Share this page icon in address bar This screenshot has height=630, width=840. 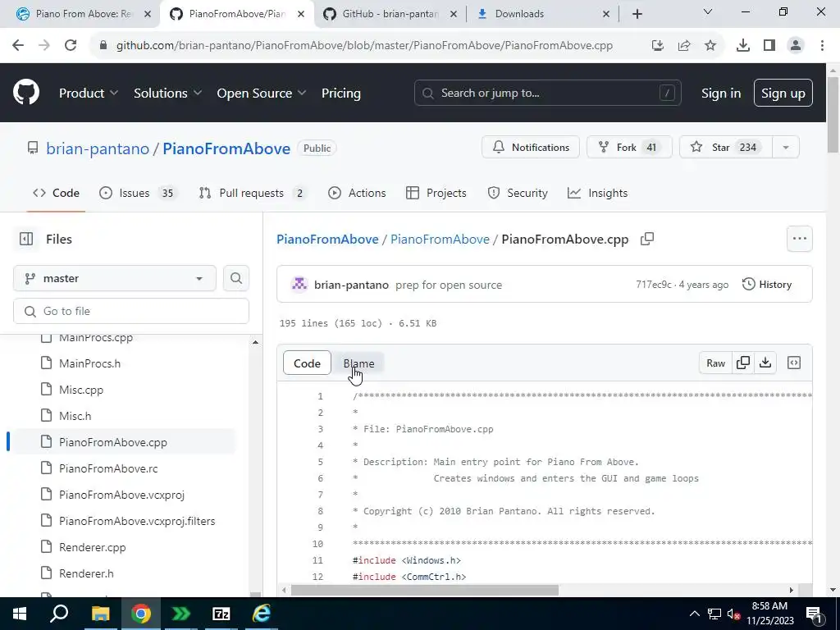pyautogui.click(x=684, y=46)
